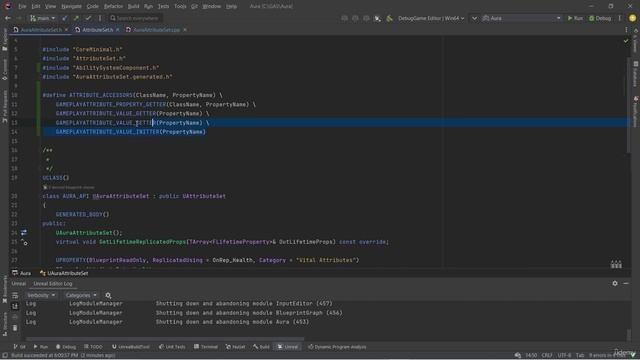Click the yellow avatar icon at top right
640x360 pixels.
pos(632,18)
